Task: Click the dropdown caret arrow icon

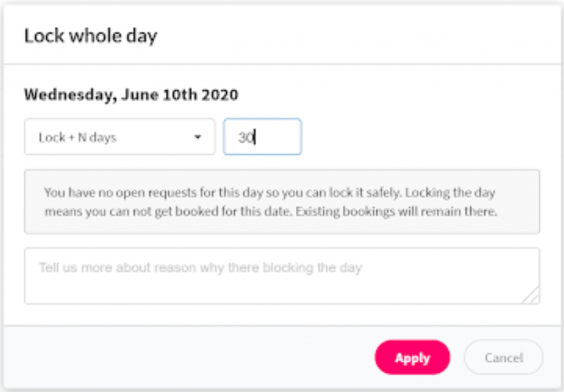Action: click(x=198, y=138)
